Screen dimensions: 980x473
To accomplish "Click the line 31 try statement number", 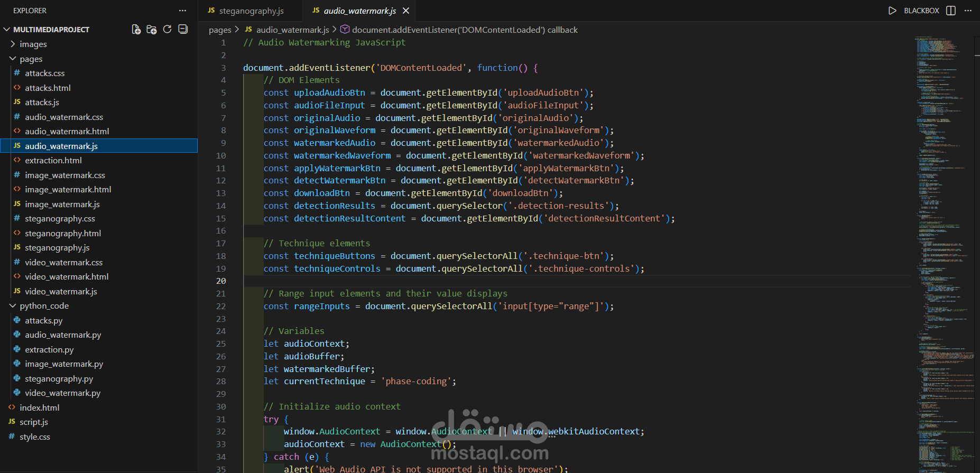I will tap(221, 420).
